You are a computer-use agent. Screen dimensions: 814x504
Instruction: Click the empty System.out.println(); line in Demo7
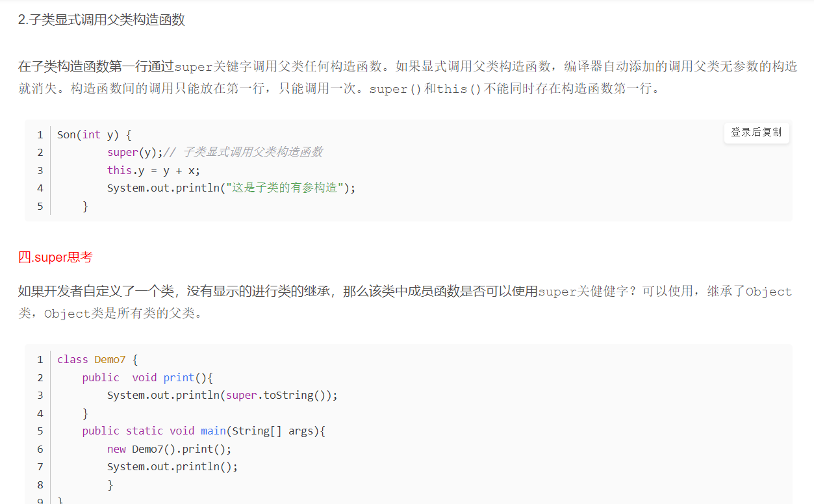[x=173, y=466]
